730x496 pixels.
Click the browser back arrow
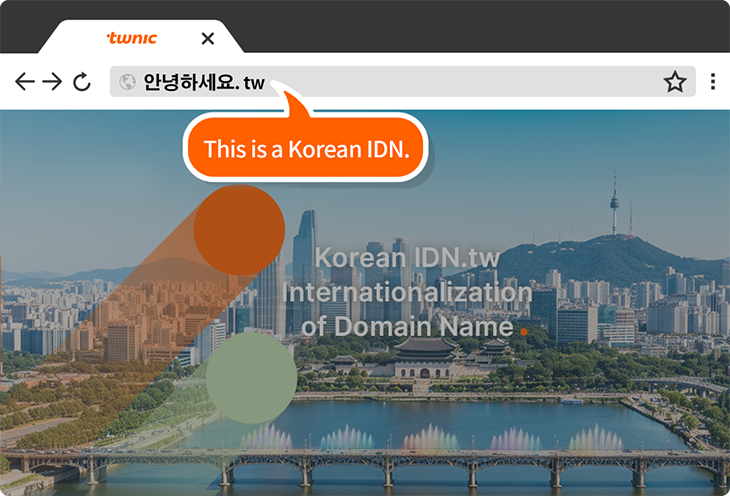pos(25,82)
